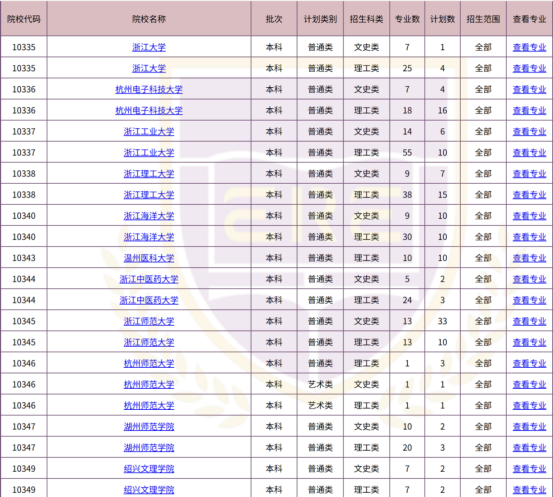
Task: Open 浙江中医药大学 link in 文史类 row
Action: (x=149, y=279)
